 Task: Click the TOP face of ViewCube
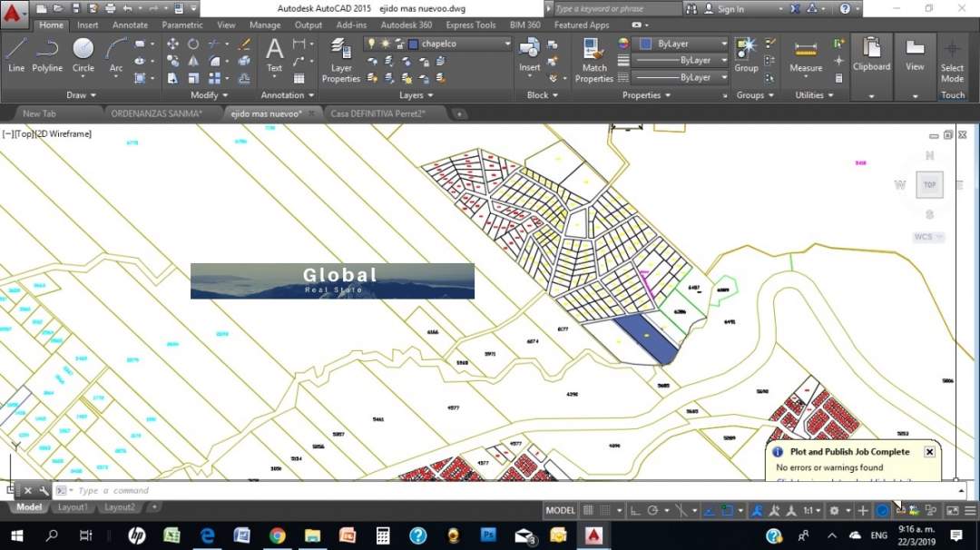tap(929, 185)
